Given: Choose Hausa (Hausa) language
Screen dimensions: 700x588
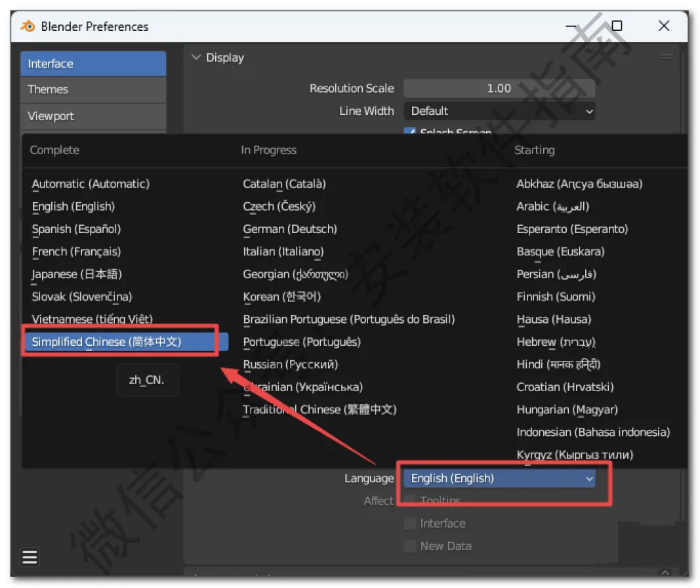Looking at the screenshot, I should pyautogui.click(x=554, y=319).
